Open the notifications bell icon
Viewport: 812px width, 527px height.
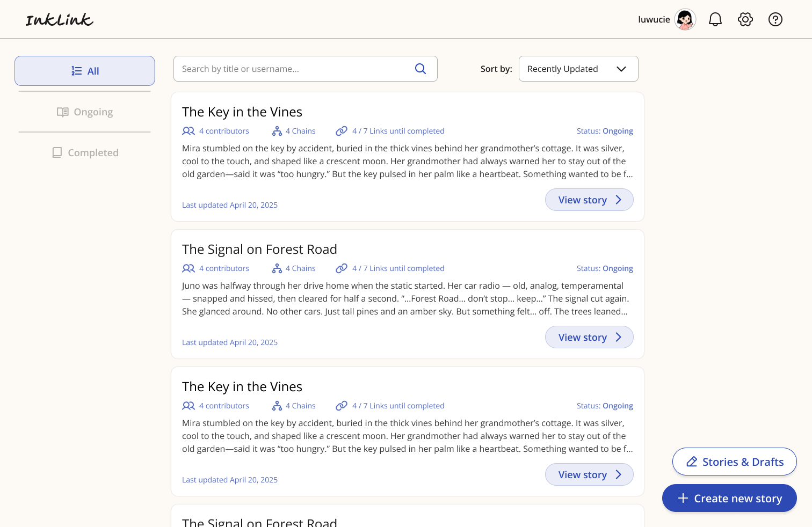pos(715,19)
